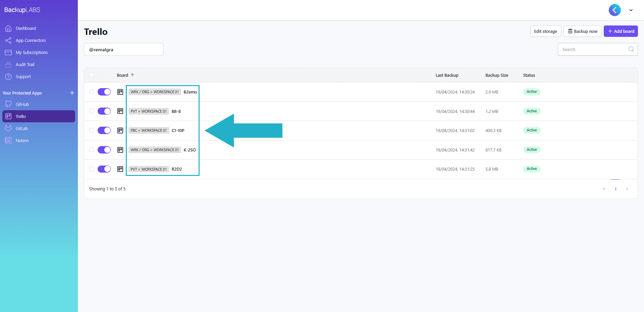Open the @remalgra account selector
Screen dimensions: 644x312
[x=124, y=49]
